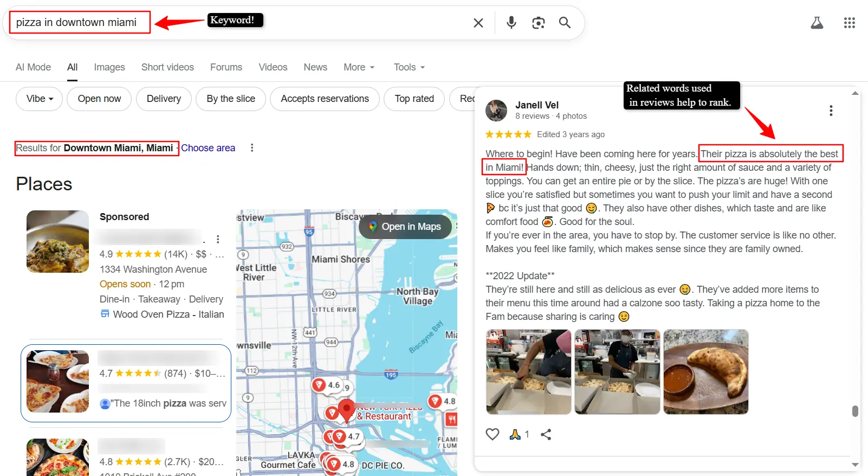Click the magnifying glass search icon
This screenshot has width=868, height=476.
(565, 23)
